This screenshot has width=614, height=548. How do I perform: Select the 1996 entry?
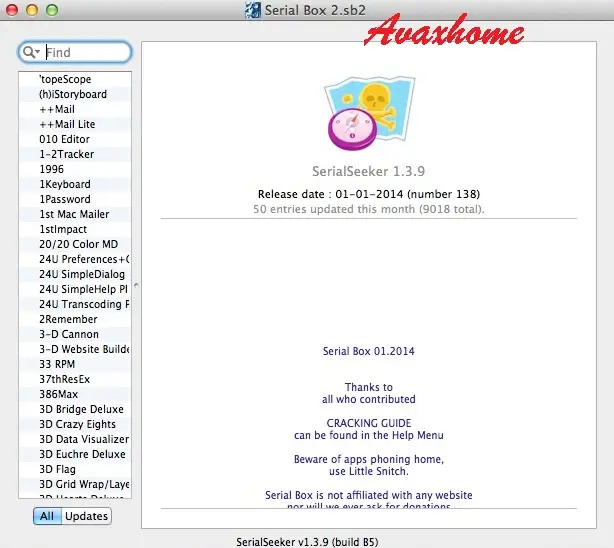pyautogui.click(x=75, y=169)
